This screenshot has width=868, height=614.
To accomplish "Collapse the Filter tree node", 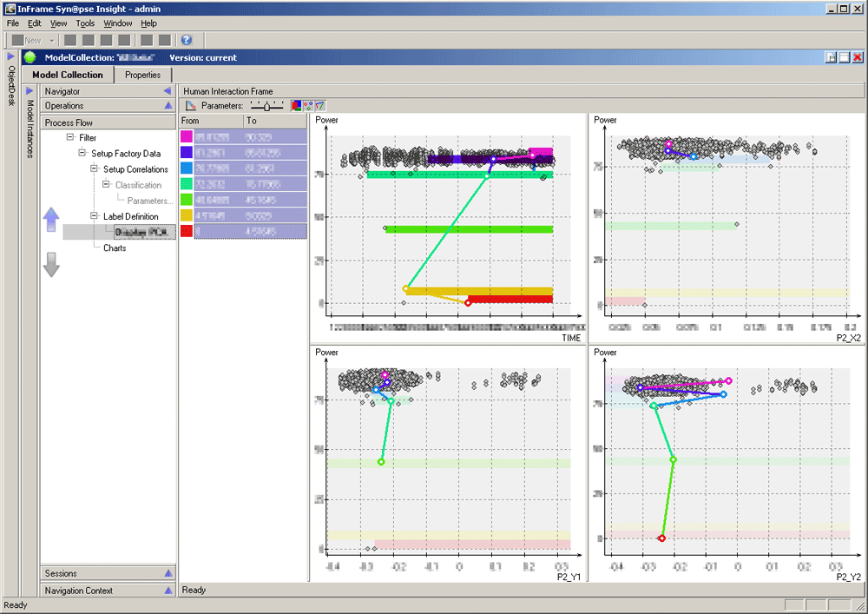I will 71,138.
